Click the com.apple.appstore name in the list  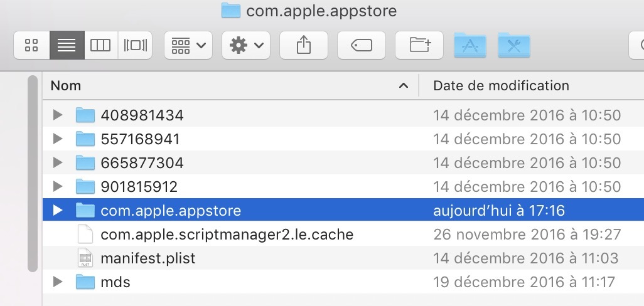[171, 211]
